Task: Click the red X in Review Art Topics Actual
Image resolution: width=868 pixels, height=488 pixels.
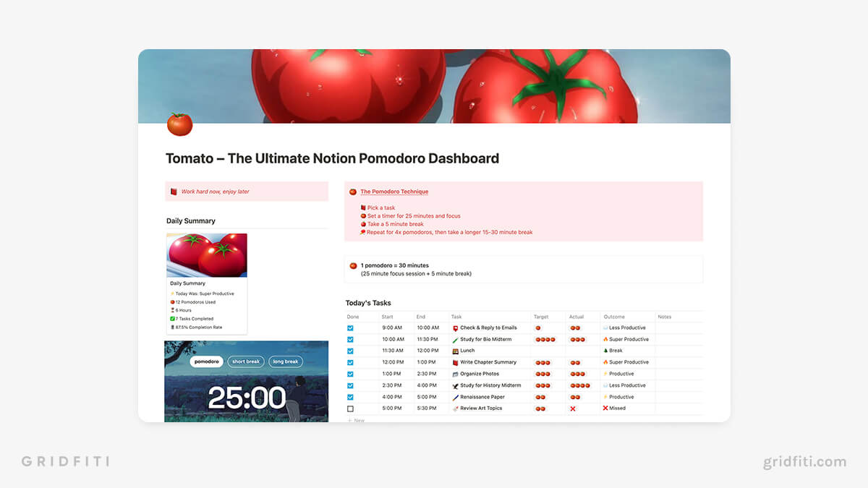Action: [x=573, y=408]
